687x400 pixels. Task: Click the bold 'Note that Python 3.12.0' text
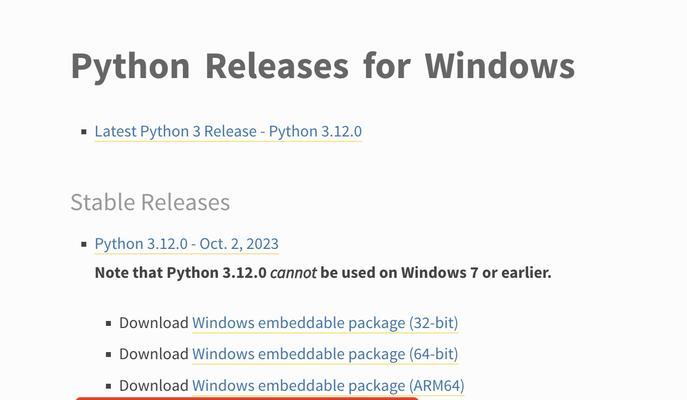pyautogui.click(x=181, y=273)
